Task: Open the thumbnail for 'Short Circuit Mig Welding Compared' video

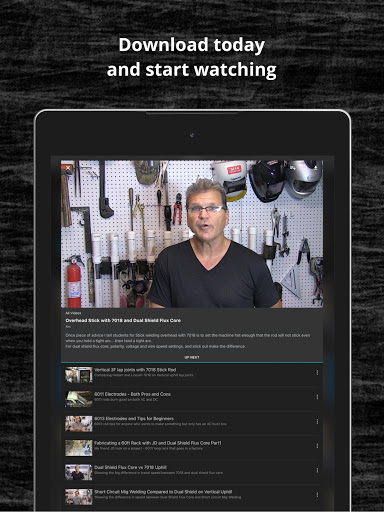Action: (79, 497)
